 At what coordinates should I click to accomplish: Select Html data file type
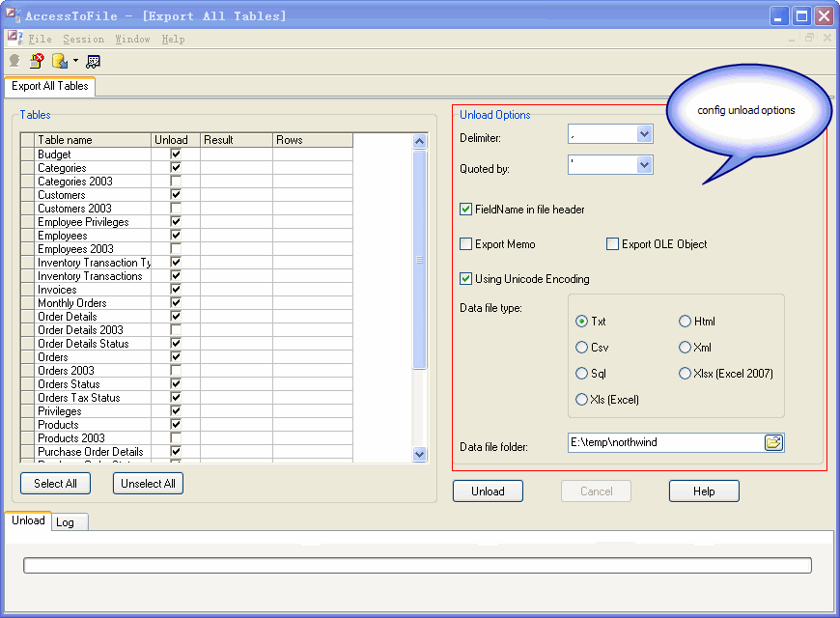pos(685,322)
